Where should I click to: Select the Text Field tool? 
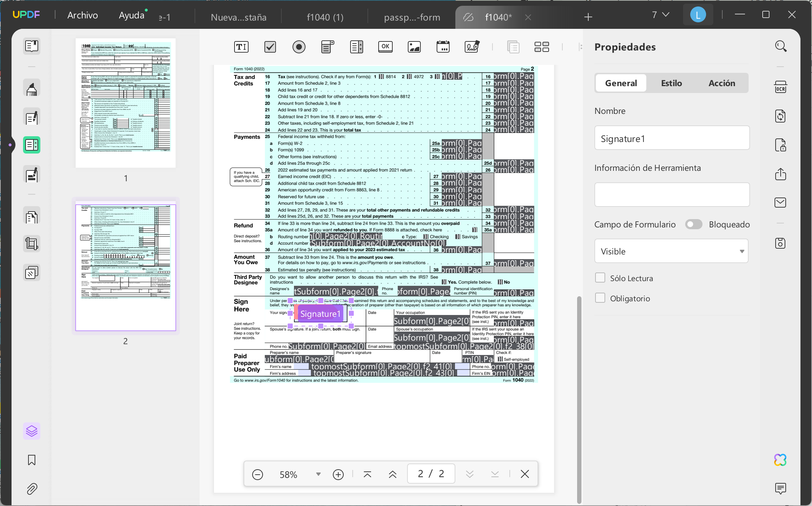pos(241,47)
